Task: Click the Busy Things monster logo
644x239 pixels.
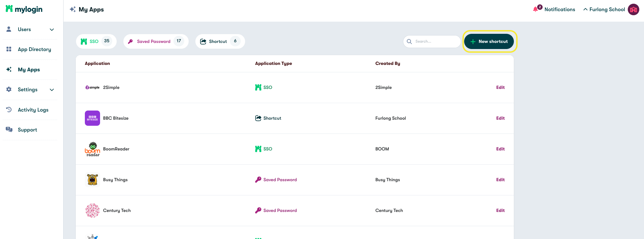Action: point(92,180)
